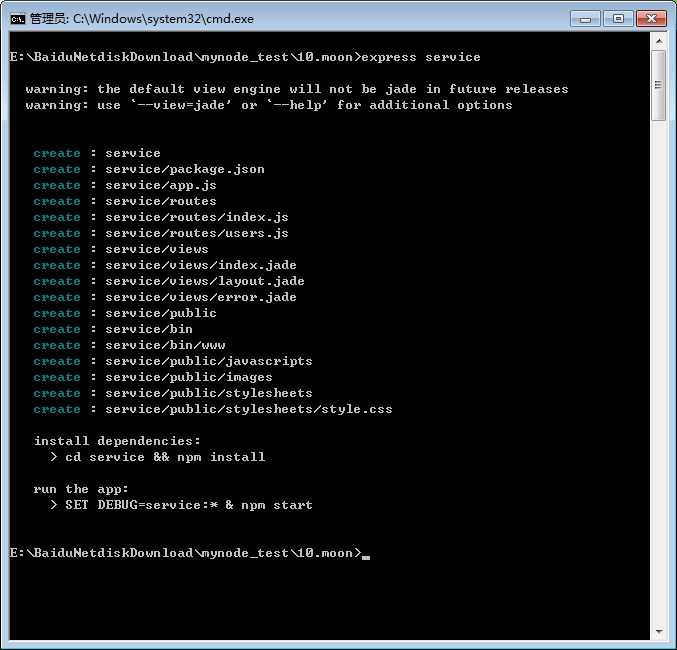This screenshot has height=650, width=677.
Task: Click the 'service/public/stylesheets/style.css' path
Action: 249,409
